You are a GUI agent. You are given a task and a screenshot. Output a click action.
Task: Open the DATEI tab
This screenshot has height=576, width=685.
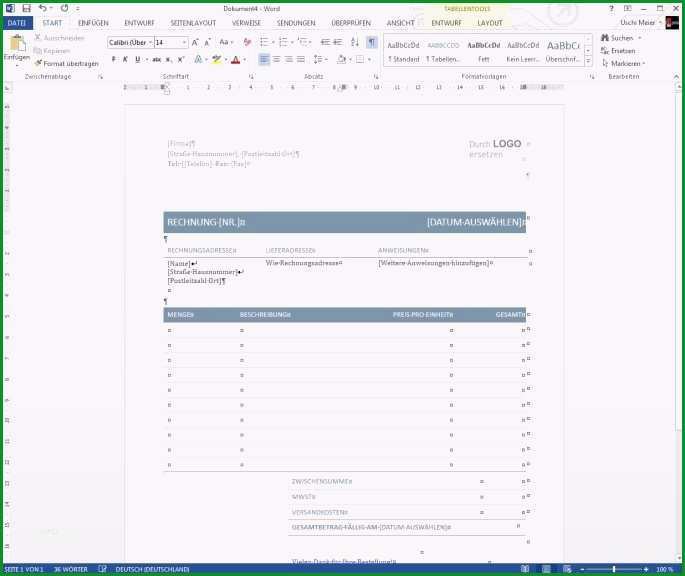(17, 23)
